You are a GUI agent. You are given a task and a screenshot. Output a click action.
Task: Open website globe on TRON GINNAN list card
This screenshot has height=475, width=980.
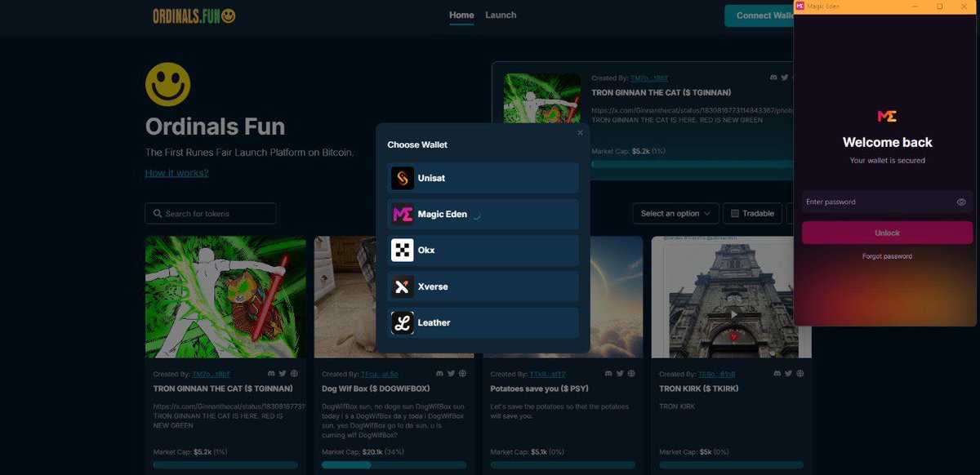pyautogui.click(x=294, y=374)
